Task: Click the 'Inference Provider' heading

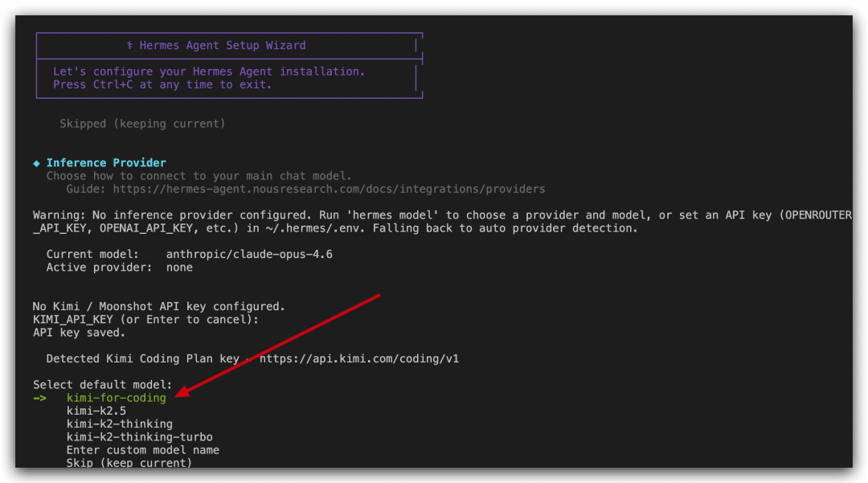Action: pyautogui.click(x=106, y=162)
